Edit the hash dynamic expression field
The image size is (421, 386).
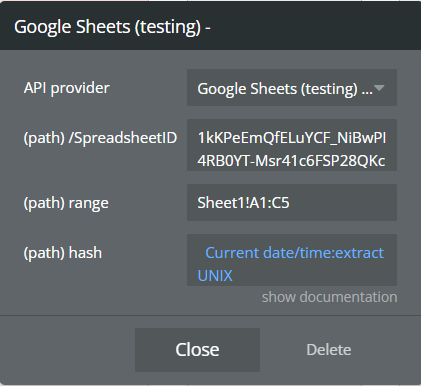pos(292,260)
